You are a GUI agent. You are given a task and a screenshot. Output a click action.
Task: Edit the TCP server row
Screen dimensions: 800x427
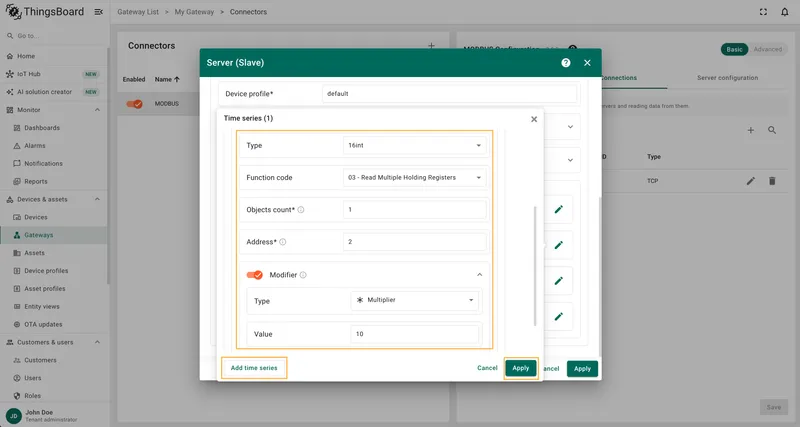751,181
